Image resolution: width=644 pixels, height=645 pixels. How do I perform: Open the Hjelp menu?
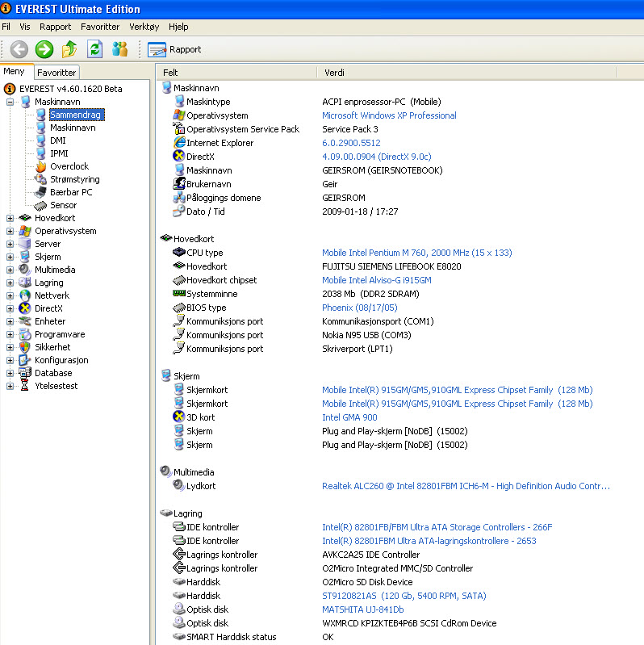pyautogui.click(x=178, y=27)
